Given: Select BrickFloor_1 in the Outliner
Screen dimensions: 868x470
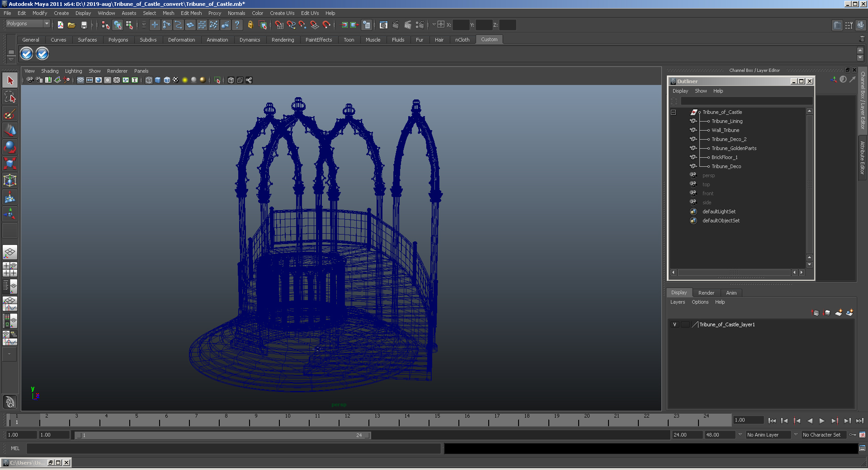Looking at the screenshot, I should click(724, 157).
